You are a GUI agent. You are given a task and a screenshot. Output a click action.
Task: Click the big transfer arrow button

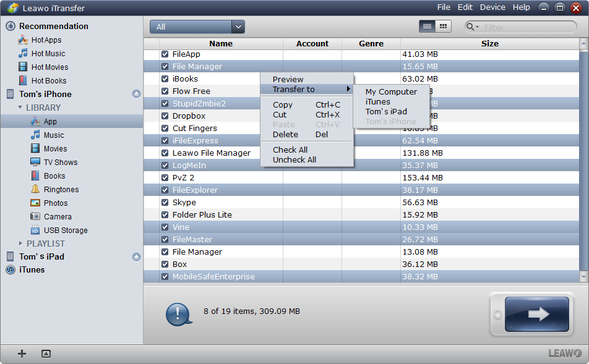537,314
